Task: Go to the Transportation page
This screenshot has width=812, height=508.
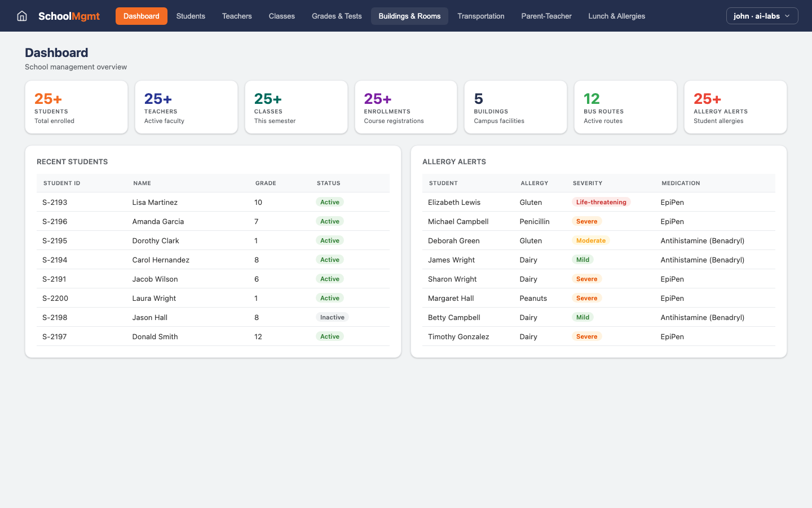Action: [x=480, y=16]
